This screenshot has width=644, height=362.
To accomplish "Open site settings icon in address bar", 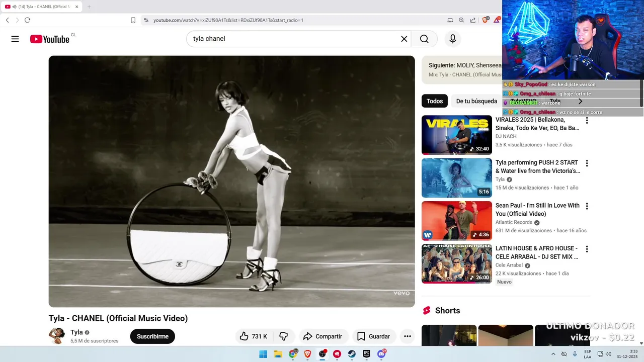I will [146, 20].
